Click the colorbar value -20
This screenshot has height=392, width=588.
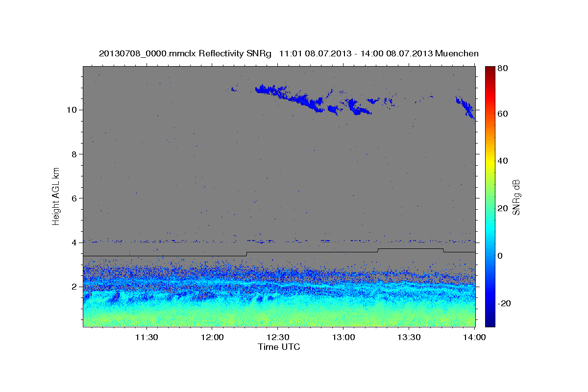[505, 303]
